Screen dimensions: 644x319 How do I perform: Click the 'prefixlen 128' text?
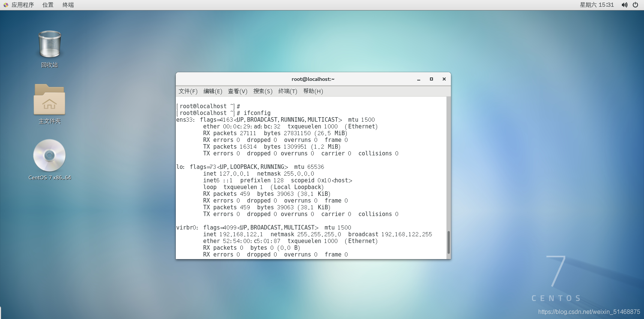point(262,180)
